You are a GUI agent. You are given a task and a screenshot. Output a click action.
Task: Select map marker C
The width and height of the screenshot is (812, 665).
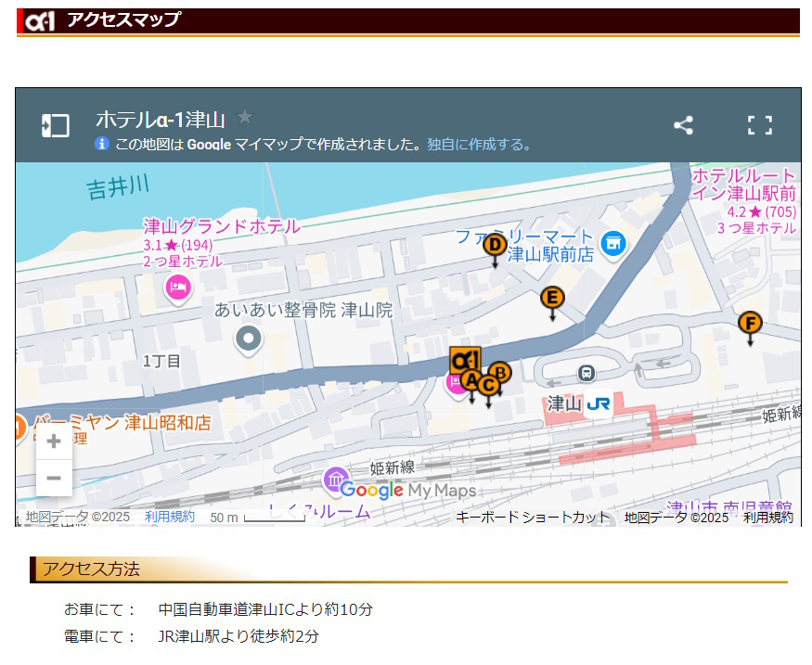(488, 387)
